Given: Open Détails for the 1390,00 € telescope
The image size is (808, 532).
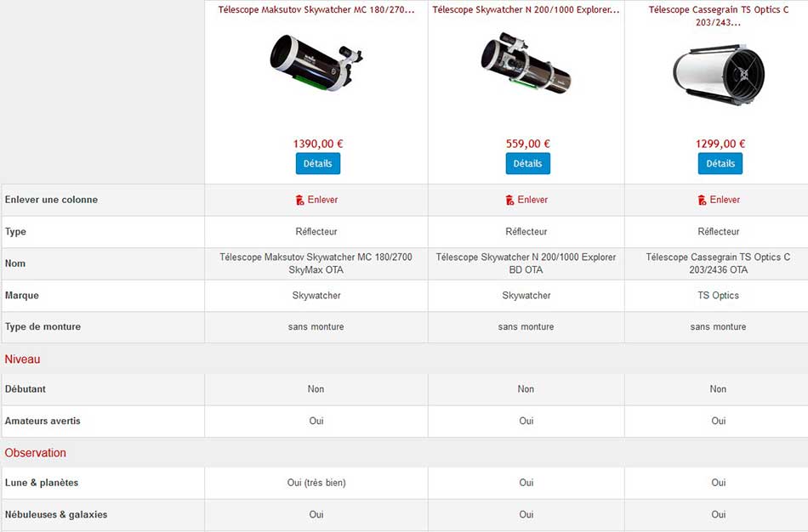Looking at the screenshot, I should pyautogui.click(x=317, y=163).
